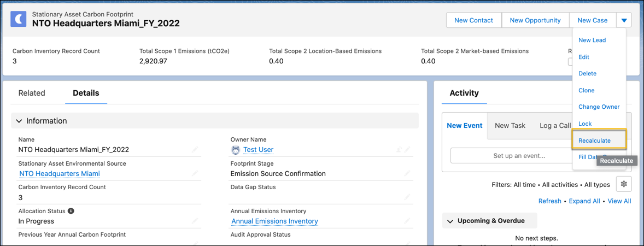Select Clone in the dropdown menu
This screenshot has height=246, width=644.
pos(586,90)
